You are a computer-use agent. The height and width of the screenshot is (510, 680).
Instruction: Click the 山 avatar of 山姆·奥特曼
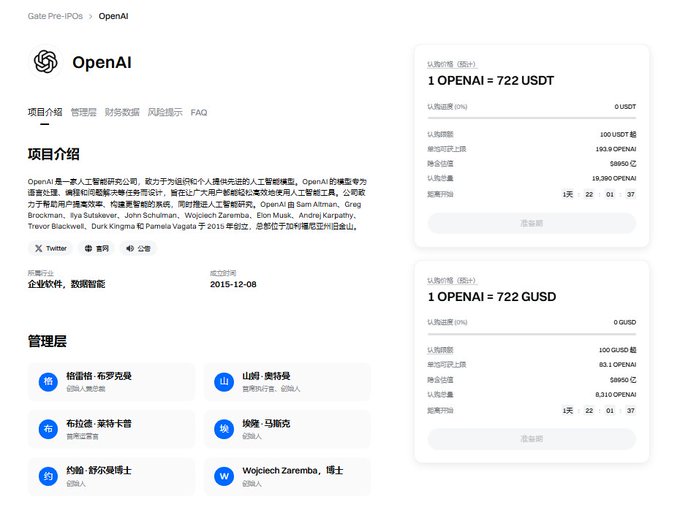pos(224,382)
